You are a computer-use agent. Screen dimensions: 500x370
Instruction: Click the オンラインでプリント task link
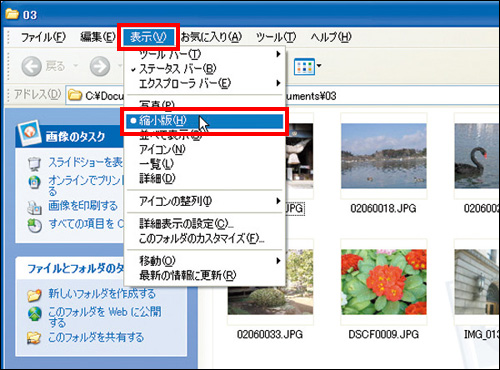(86, 185)
